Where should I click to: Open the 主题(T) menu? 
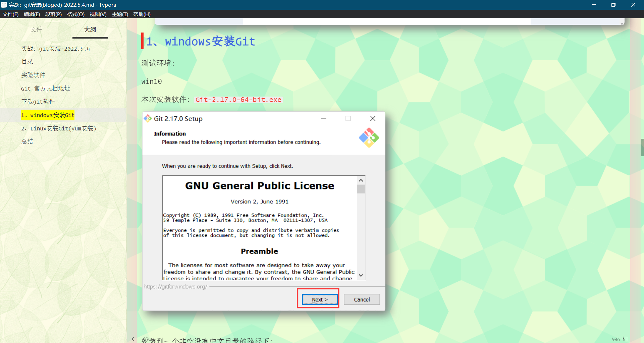coord(120,14)
